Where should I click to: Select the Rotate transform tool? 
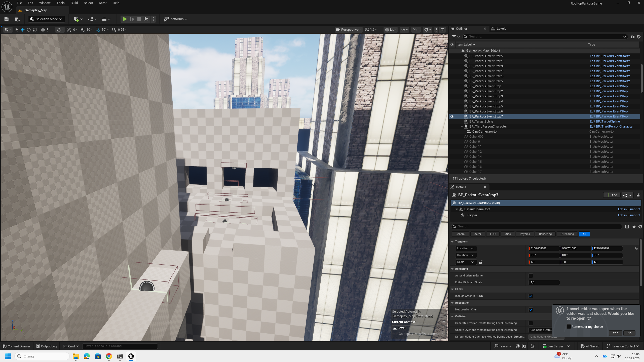point(29,30)
